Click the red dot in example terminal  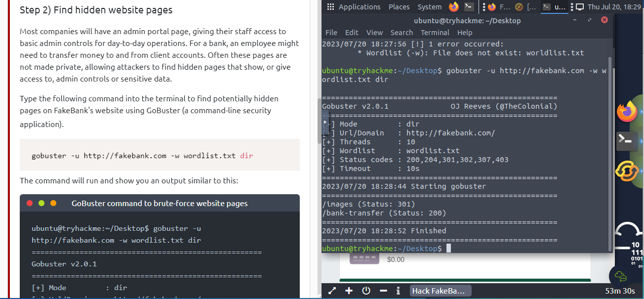pyautogui.click(x=30, y=203)
